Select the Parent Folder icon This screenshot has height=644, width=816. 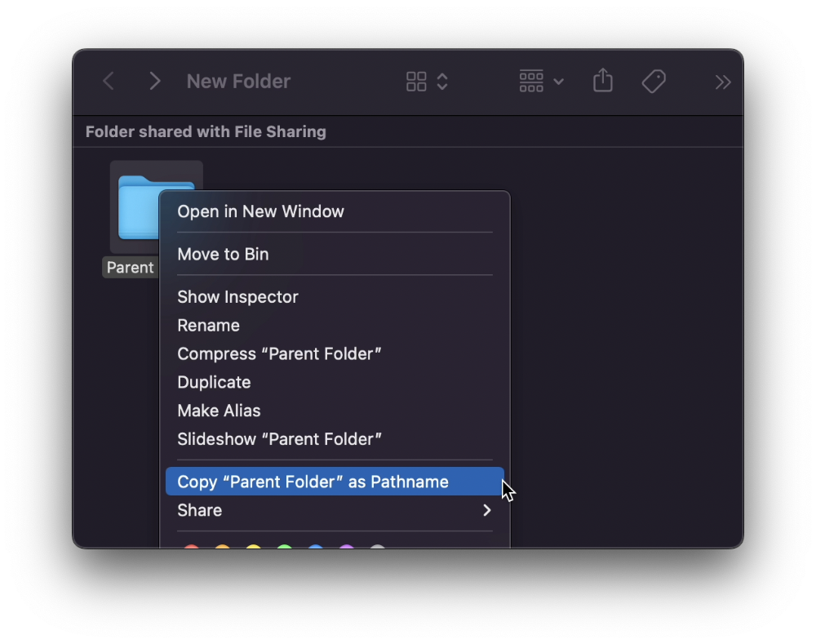tap(139, 207)
